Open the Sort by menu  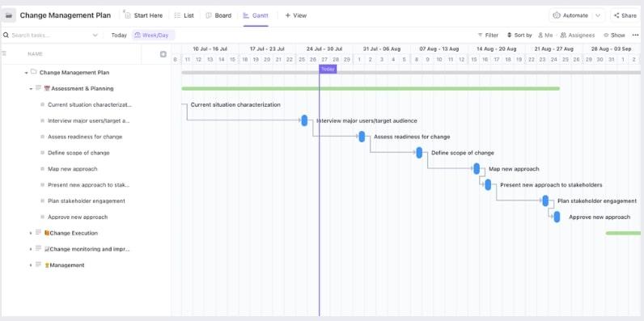[519, 36]
